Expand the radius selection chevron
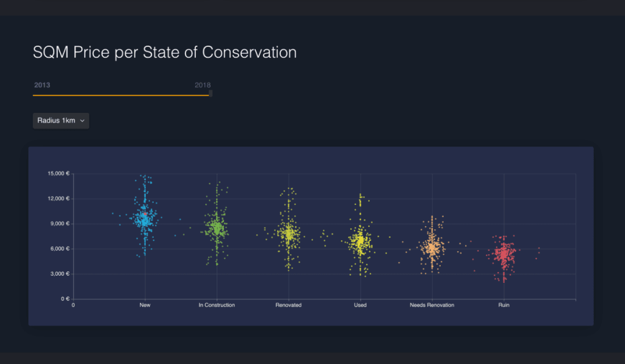This screenshot has width=625, height=364. click(81, 120)
